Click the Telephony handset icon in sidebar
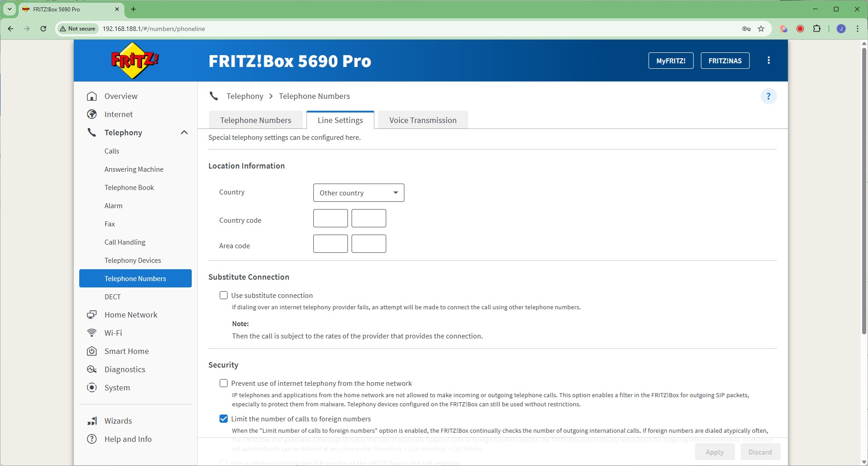Image resolution: width=868 pixels, height=466 pixels. [92, 133]
